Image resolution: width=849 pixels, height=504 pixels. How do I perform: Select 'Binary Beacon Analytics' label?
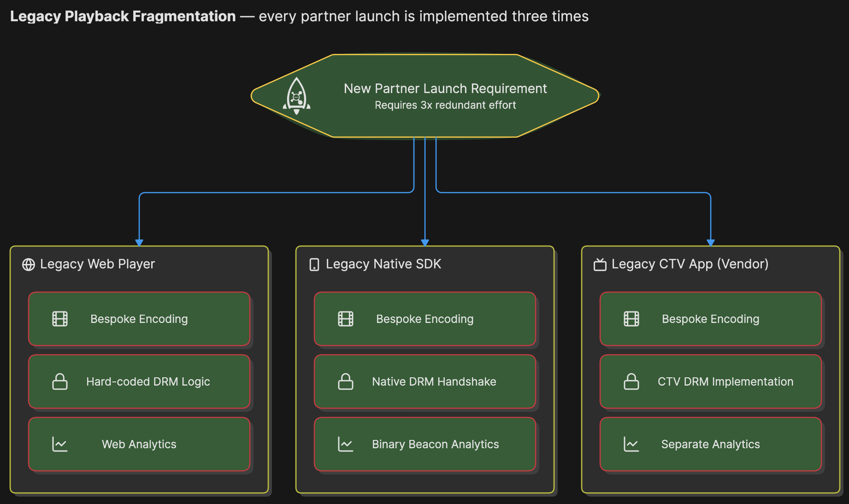[436, 444]
